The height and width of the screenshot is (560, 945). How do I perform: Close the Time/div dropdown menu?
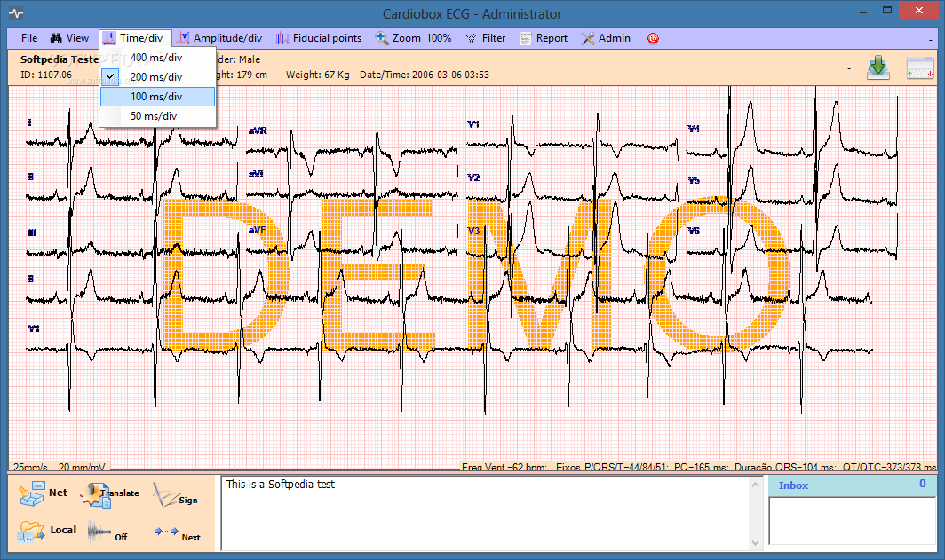(x=136, y=38)
